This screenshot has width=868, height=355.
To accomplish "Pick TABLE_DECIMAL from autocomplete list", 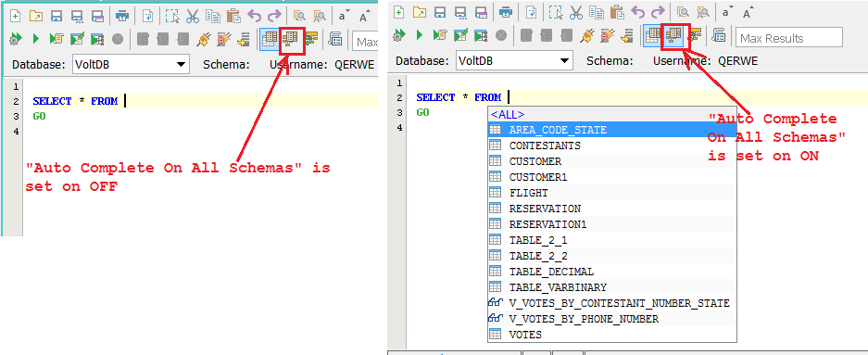I will coord(611,272).
